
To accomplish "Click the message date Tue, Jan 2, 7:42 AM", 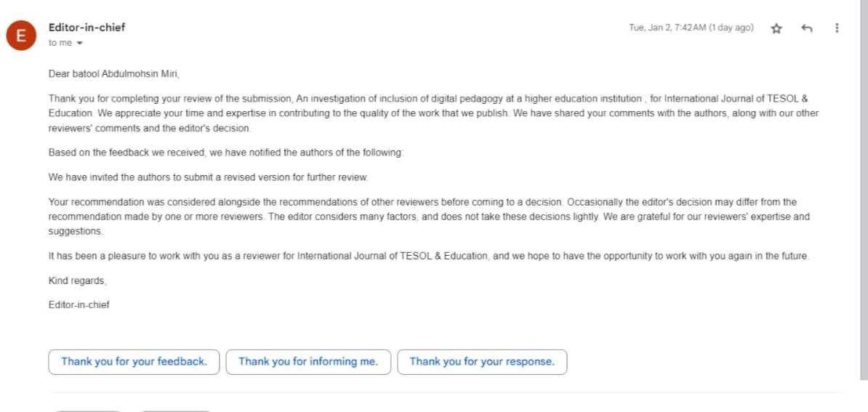I will coord(691,28).
